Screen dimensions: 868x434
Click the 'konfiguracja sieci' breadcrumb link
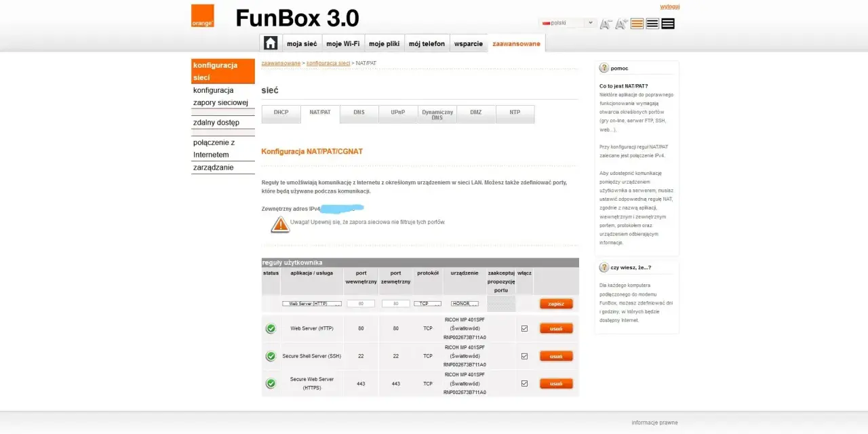click(328, 63)
